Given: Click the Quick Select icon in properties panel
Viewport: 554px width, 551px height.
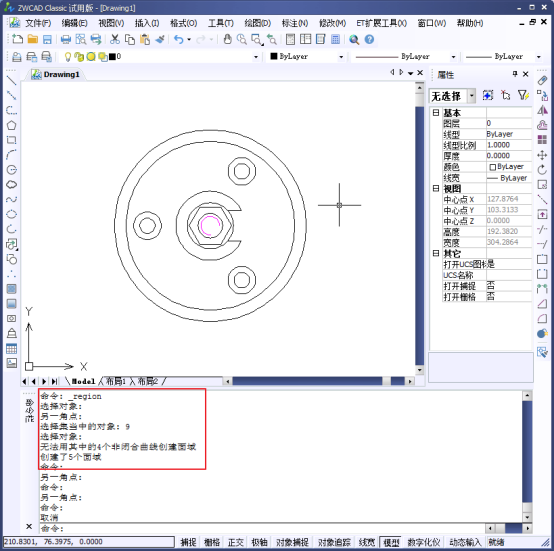Looking at the screenshot, I should pos(523,95).
